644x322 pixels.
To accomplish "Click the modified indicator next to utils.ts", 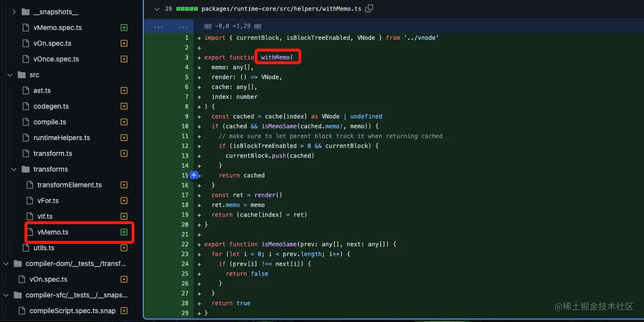I will click(124, 248).
